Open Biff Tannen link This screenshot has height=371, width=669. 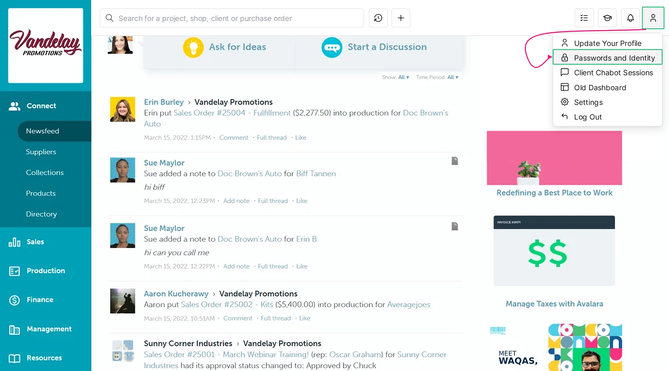tap(316, 174)
